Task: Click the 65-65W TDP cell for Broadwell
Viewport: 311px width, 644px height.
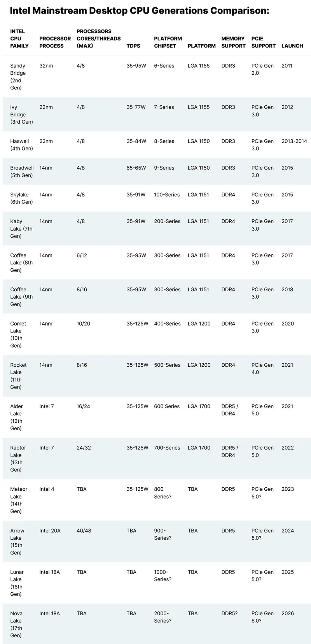Action: point(136,168)
